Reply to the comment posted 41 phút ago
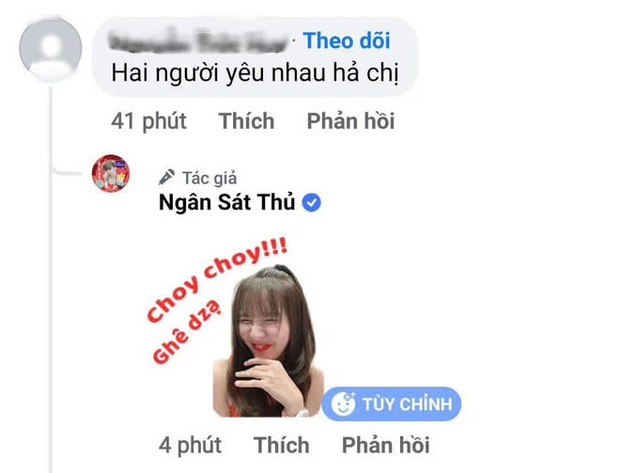The height and width of the screenshot is (473, 620). 351,121
